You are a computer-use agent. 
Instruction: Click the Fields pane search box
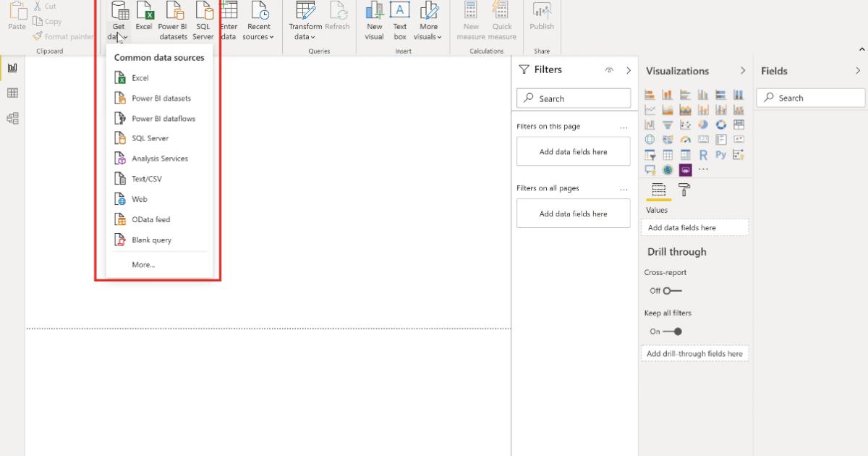(810, 97)
